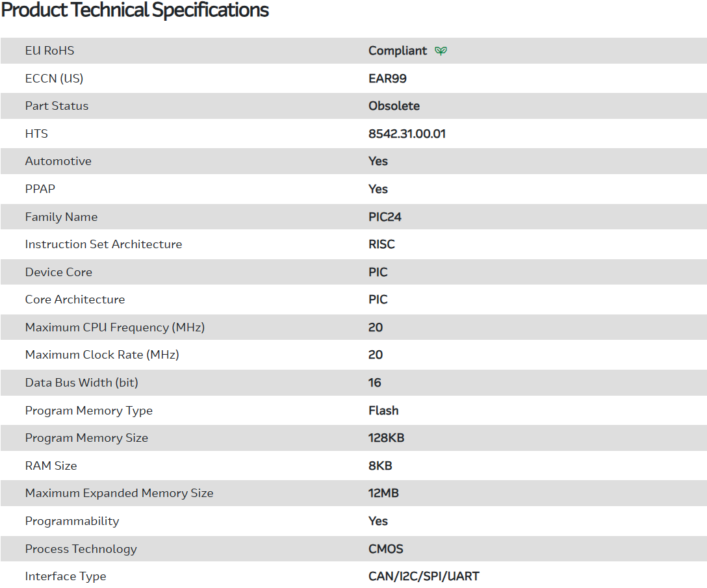
Task: Select the Automotive row label
Action: (58, 161)
